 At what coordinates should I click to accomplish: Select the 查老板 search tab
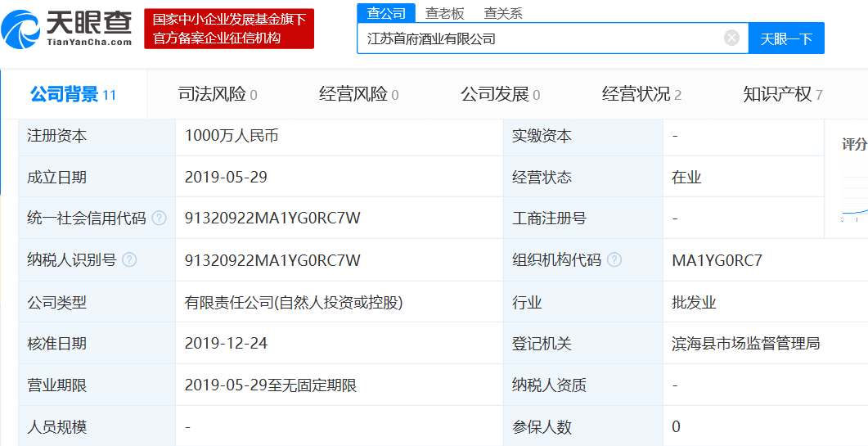tap(444, 13)
